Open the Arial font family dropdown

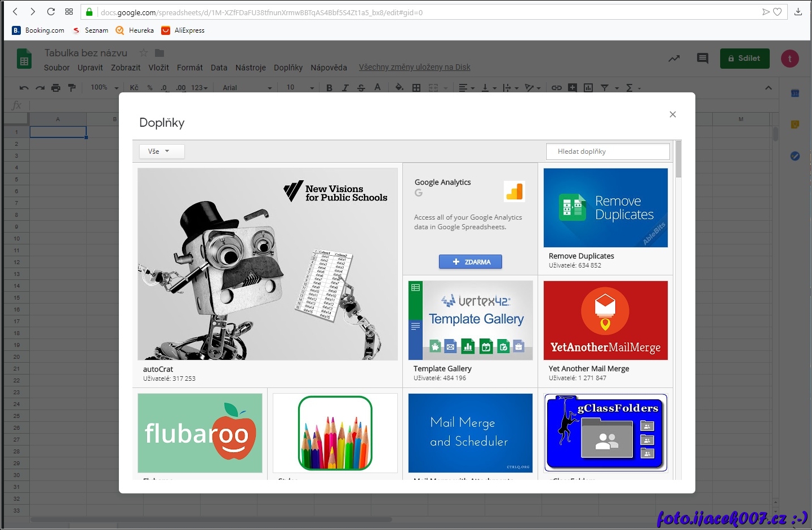coord(247,88)
